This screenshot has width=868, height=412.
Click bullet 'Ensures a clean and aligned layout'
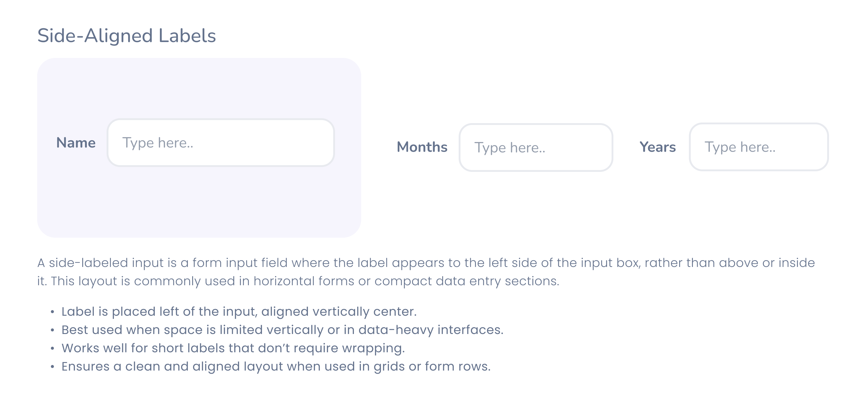276,367
